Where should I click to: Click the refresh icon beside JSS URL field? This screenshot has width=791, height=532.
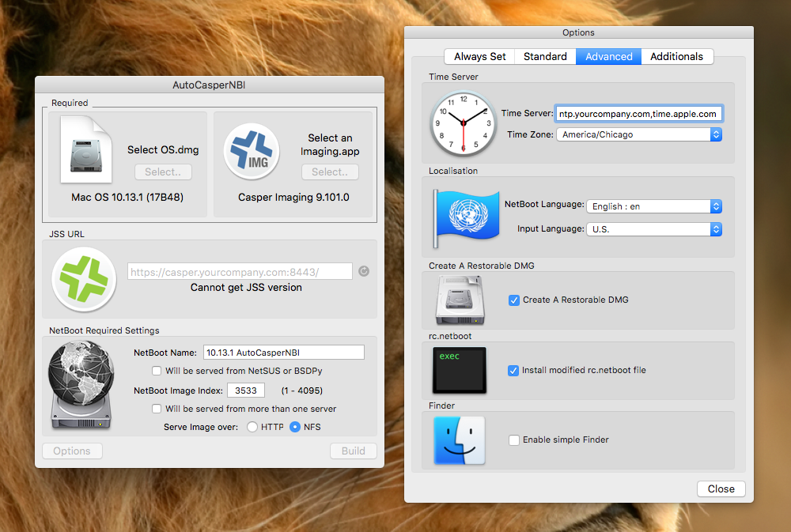(364, 271)
